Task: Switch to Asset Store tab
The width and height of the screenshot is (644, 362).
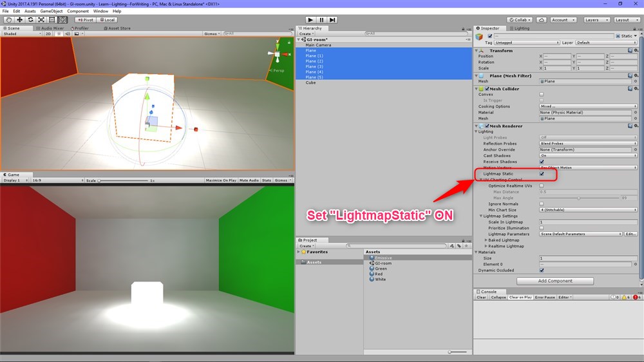Action: (x=117, y=28)
